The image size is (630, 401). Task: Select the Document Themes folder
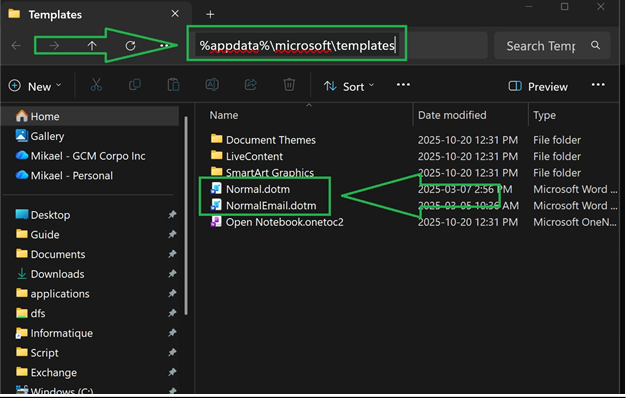tap(270, 140)
